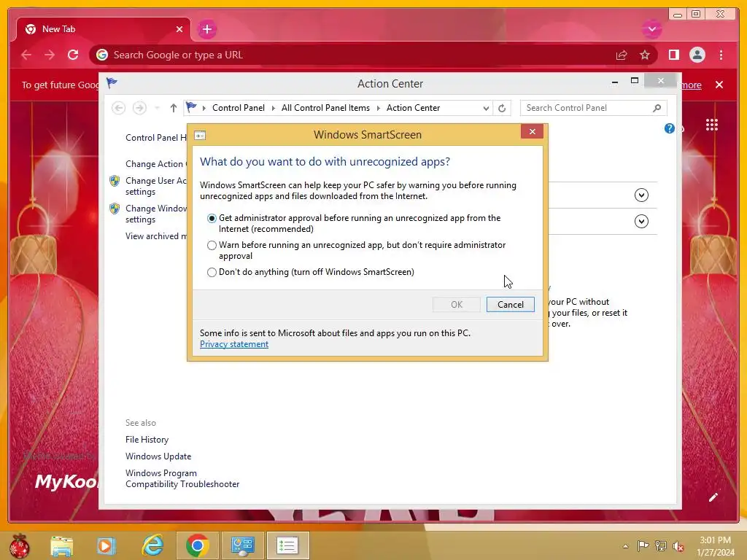
Task: Open File History link
Action: click(147, 440)
